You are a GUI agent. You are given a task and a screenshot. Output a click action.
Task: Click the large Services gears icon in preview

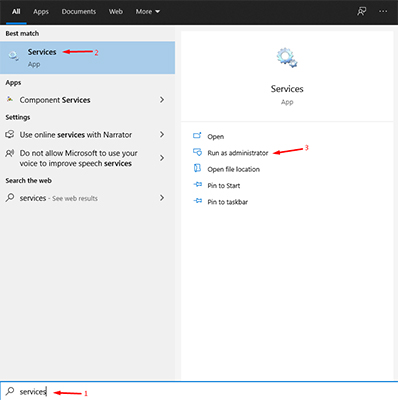pyautogui.click(x=287, y=58)
